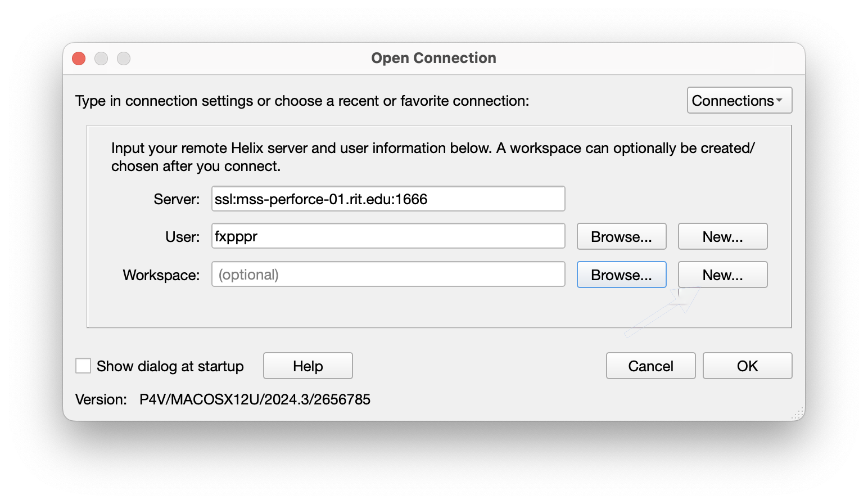Select the optional Workspace text field
Screen dimensions: 868x504
click(x=388, y=275)
